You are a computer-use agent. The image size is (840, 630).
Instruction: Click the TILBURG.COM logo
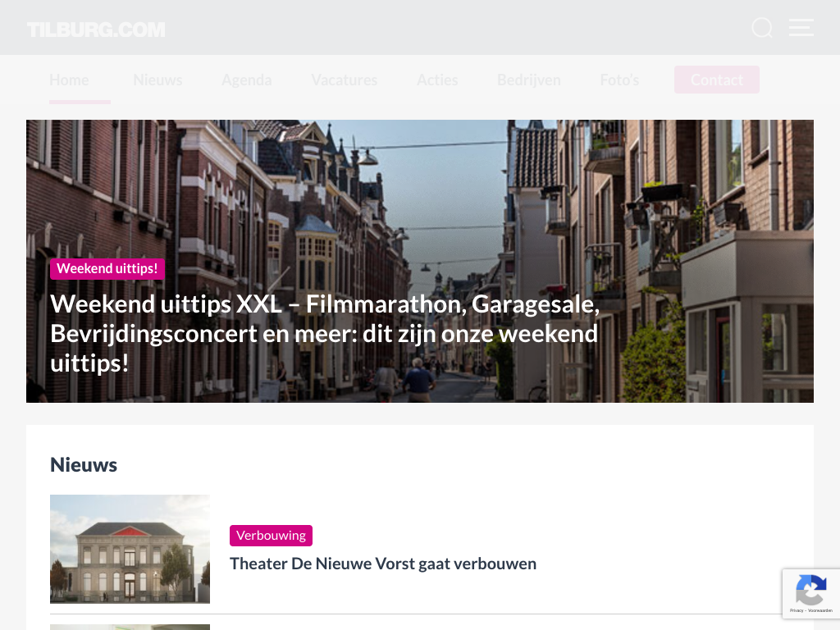97,30
